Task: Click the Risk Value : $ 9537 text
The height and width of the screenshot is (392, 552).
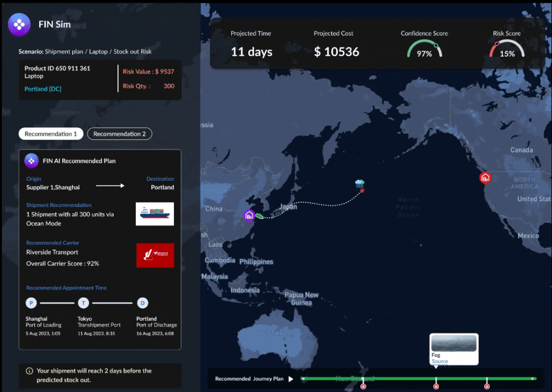Action: (148, 71)
